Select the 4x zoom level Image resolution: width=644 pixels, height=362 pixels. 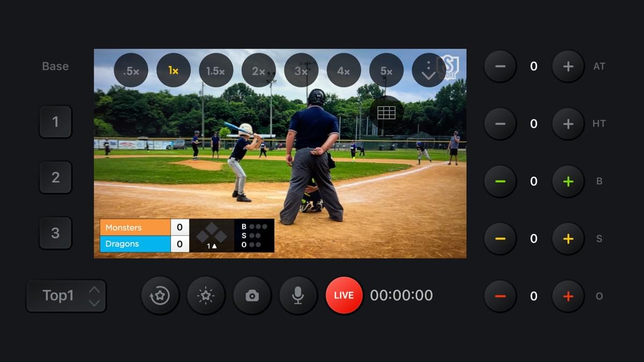pos(343,70)
